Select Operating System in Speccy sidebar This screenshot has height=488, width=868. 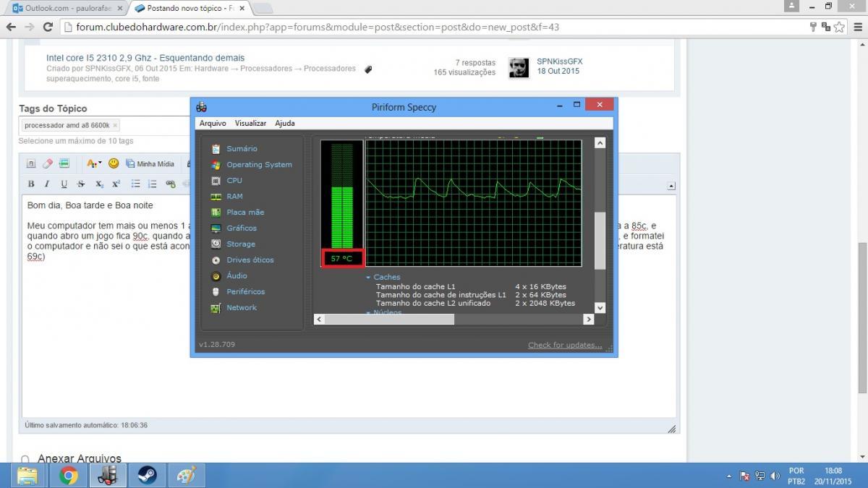coord(259,164)
